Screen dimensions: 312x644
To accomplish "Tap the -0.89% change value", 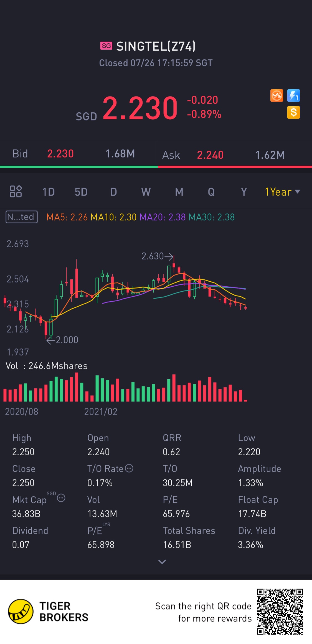I will click(x=204, y=114).
